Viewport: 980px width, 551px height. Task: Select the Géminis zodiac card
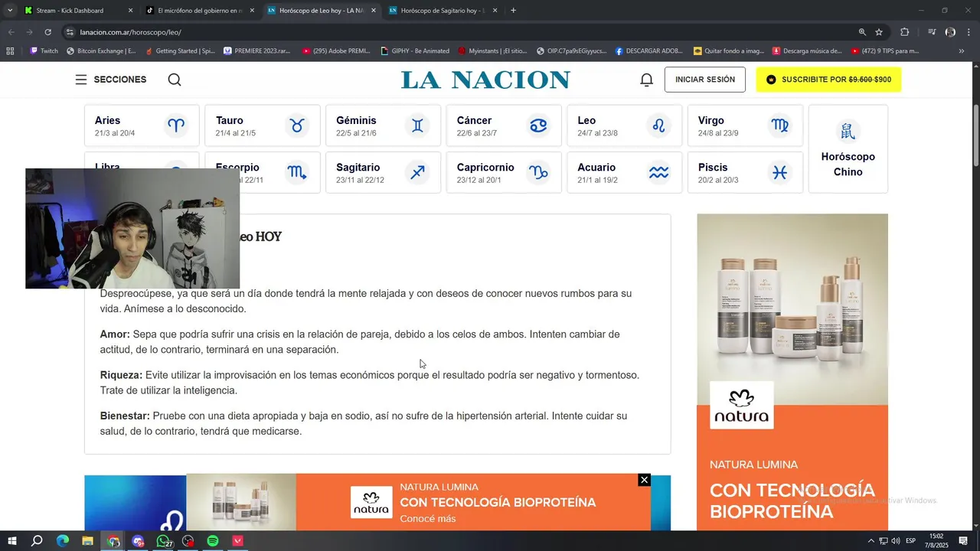[x=383, y=126]
